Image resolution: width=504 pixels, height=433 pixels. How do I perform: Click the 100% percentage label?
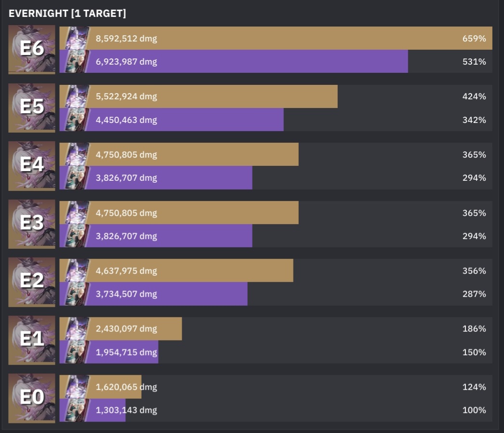474,410
